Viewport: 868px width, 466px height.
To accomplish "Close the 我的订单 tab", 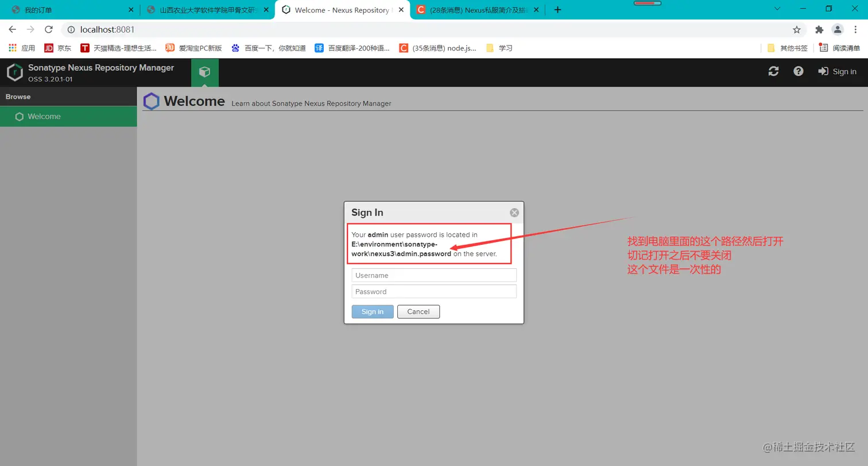I will point(130,10).
